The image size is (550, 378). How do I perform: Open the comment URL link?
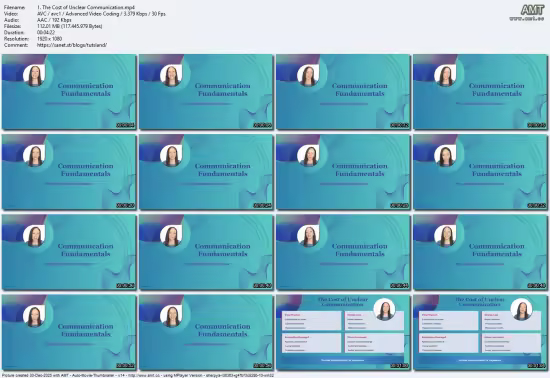pyautogui.click(x=72, y=45)
